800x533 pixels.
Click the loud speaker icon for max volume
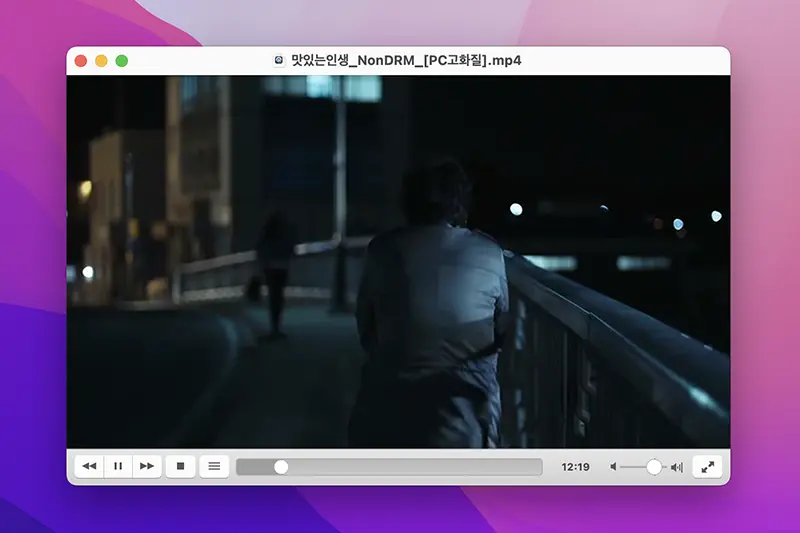(677, 467)
